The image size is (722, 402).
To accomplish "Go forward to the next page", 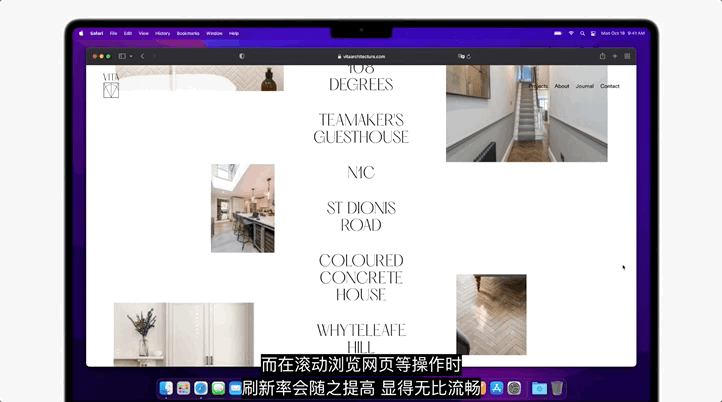I will [154, 56].
